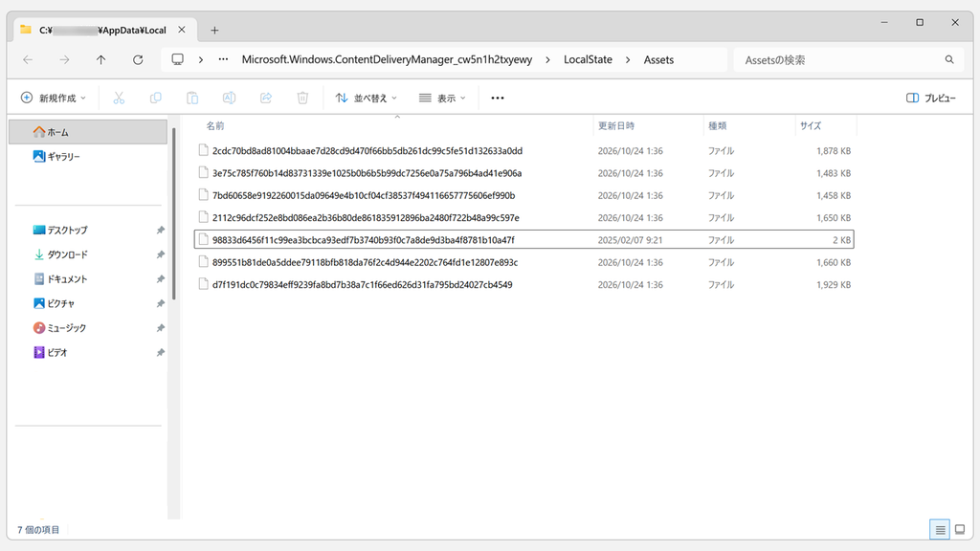This screenshot has width=980, height=551.
Task: Click the Copy icon in toolbar
Action: [156, 99]
